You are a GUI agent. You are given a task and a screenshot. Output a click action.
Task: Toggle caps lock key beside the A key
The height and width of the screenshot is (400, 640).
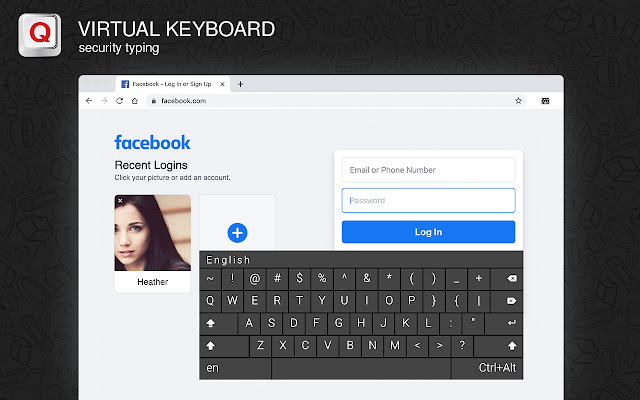click(218, 323)
